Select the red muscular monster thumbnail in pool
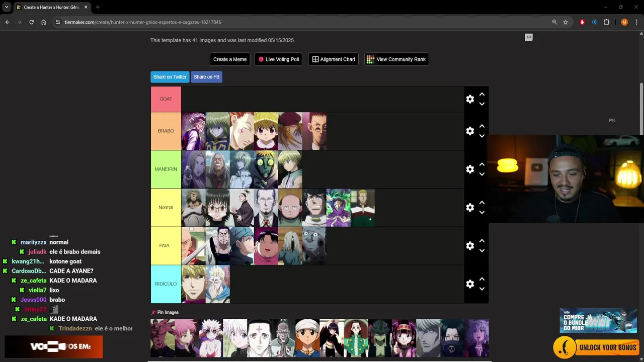644x362 pixels. (163, 338)
